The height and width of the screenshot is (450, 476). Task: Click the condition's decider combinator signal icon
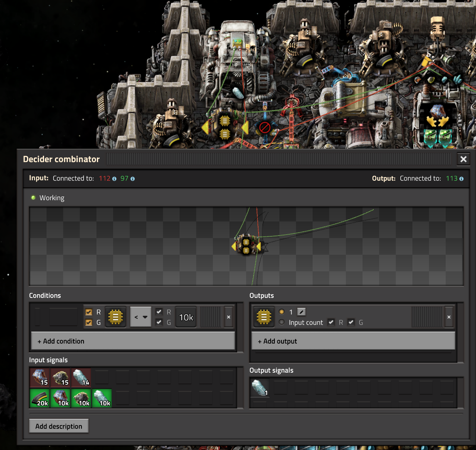point(115,317)
